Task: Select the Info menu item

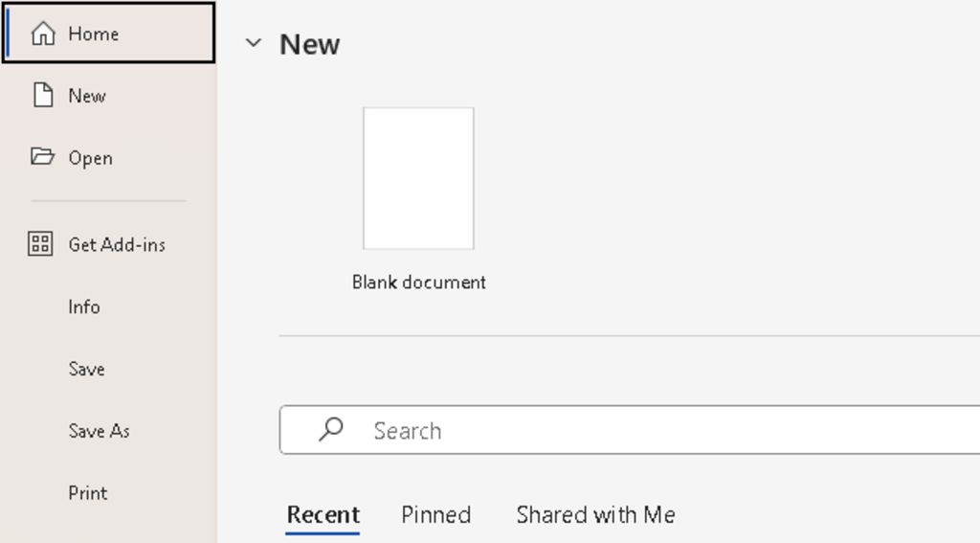Action: coord(84,306)
